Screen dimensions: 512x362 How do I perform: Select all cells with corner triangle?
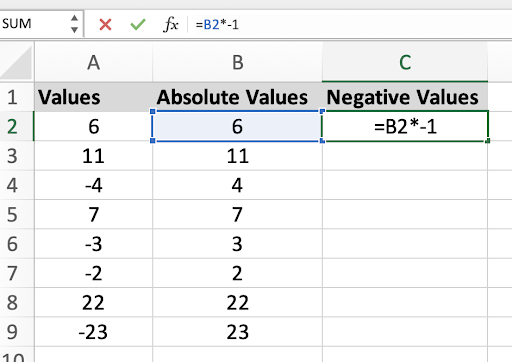tap(17, 62)
